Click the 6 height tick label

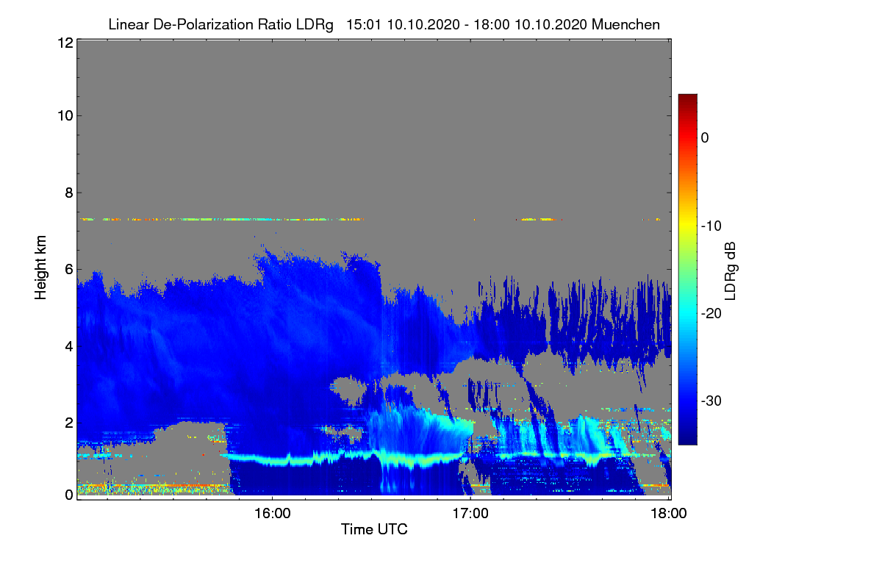pos(68,269)
